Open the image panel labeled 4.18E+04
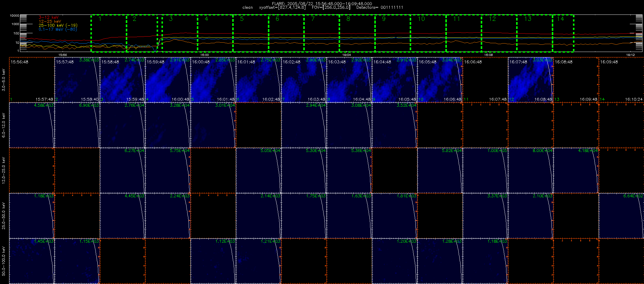 click(576, 170)
